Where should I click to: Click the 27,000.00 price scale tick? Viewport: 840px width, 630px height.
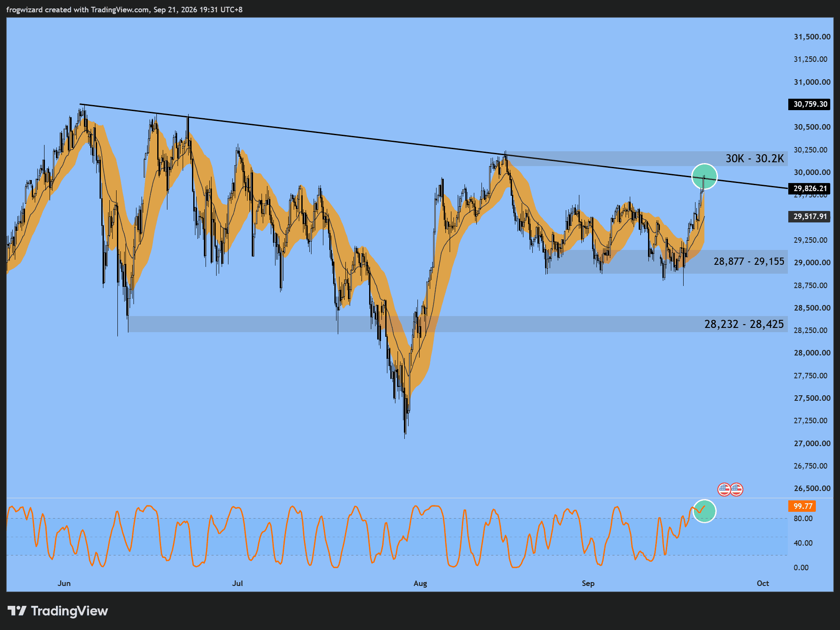click(x=812, y=444)
